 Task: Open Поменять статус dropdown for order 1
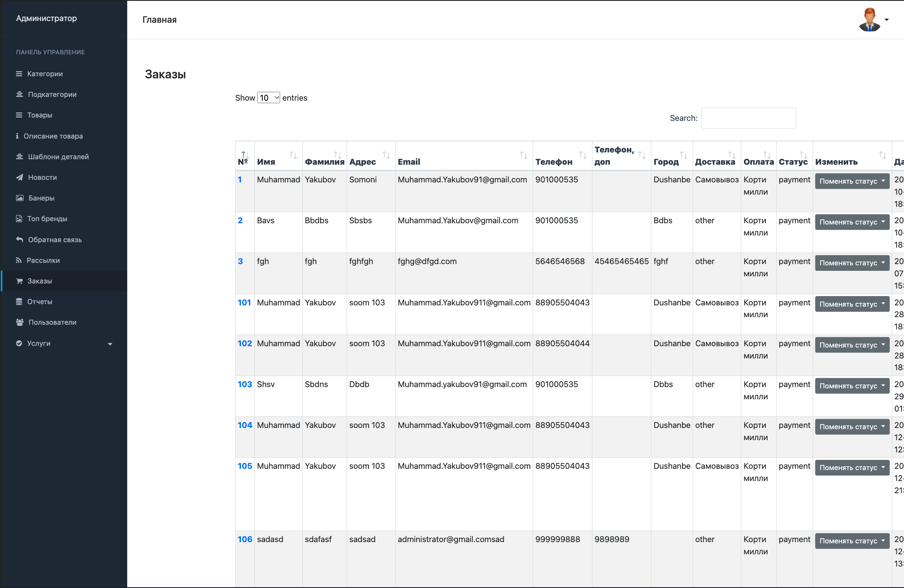tap(852, 181)
